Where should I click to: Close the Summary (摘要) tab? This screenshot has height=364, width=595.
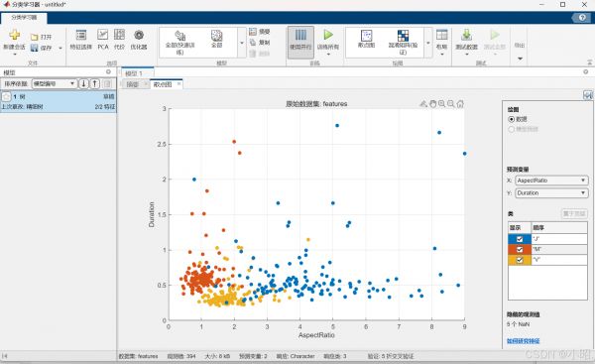tap(146, 84)
